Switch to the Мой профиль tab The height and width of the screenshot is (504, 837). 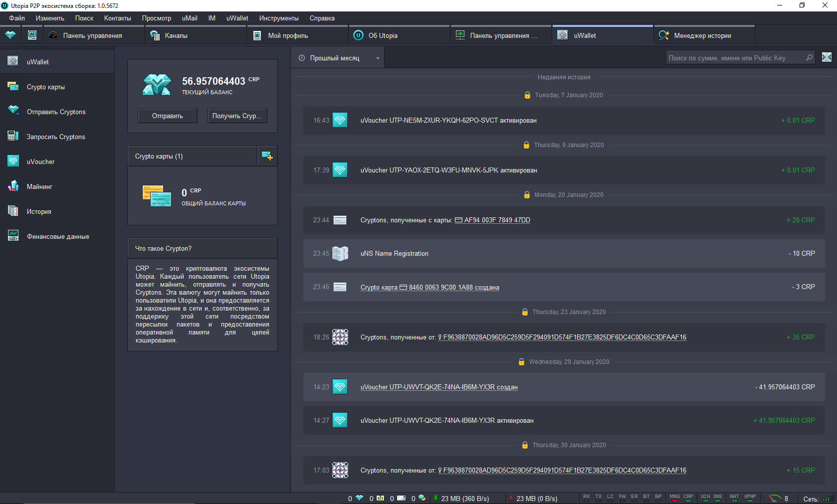click(298, 35)
